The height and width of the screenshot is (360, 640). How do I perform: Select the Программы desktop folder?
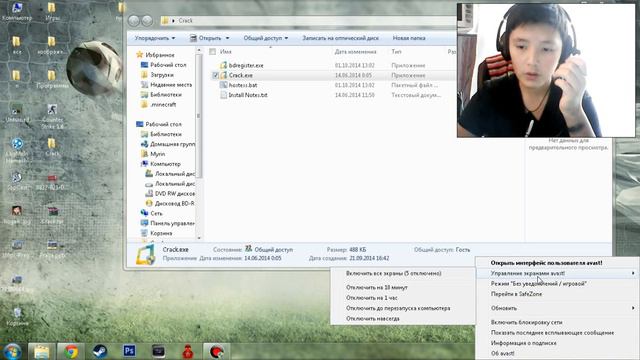point(52,79)
